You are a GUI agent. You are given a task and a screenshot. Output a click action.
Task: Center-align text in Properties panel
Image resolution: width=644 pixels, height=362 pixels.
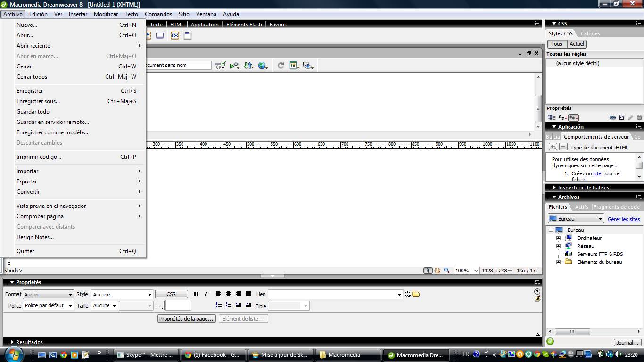pyautogui.click(x=228, y=294)
